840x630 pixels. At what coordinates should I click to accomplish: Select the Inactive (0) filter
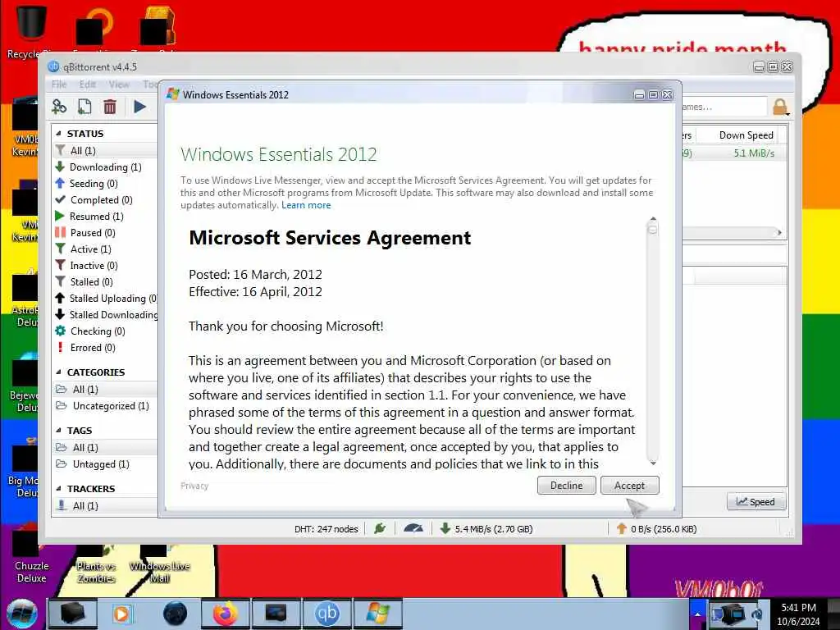pyautogui.click(x=106, y=265)
